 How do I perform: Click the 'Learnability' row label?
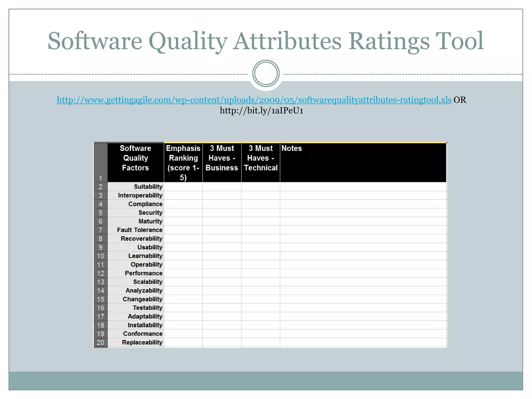[145, 256]
